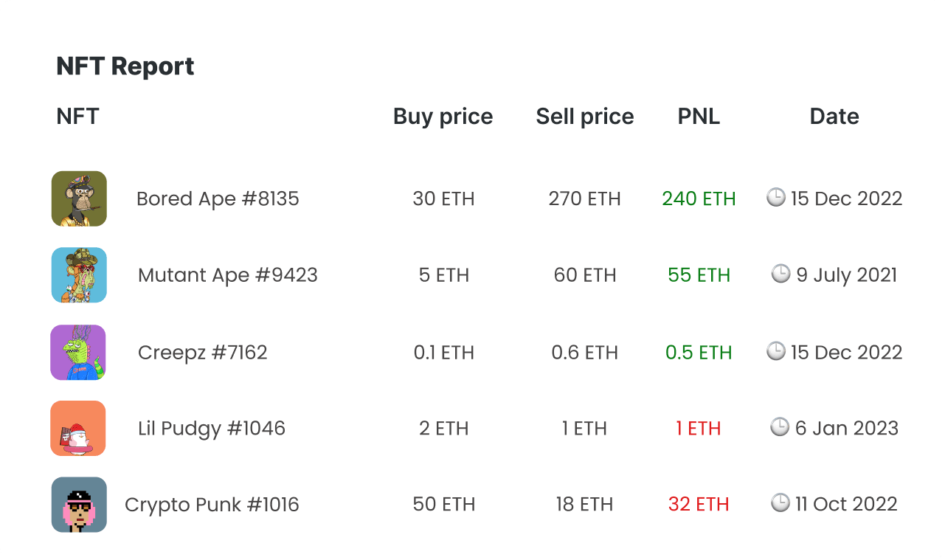The image size is (945, 560).
Task: Open the Bored Ape #8135 name link
Action: pos(218,198)
